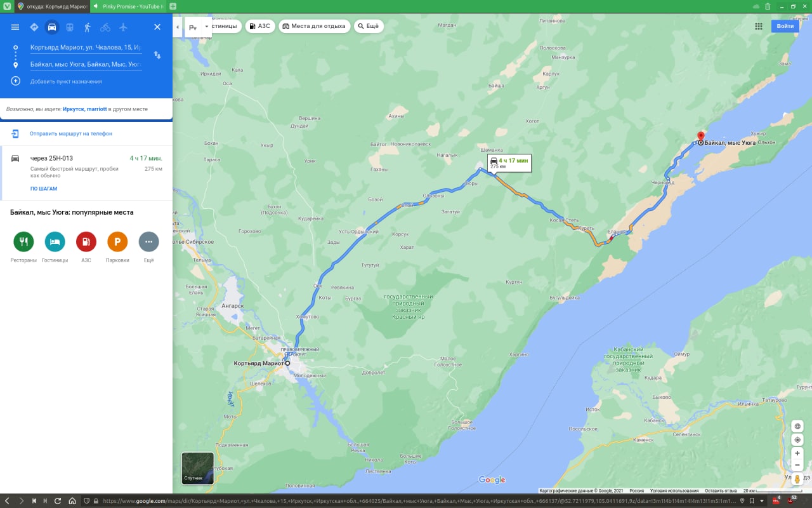
Task: Switch to Pinky Promise YouTube tab
Action: click(x=128, y=6)
